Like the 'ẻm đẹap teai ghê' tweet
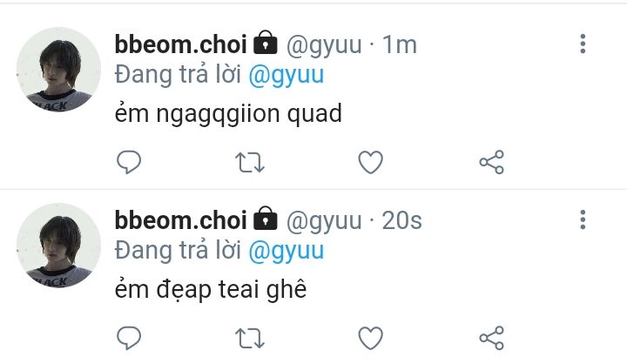 [x=370, y=338]
